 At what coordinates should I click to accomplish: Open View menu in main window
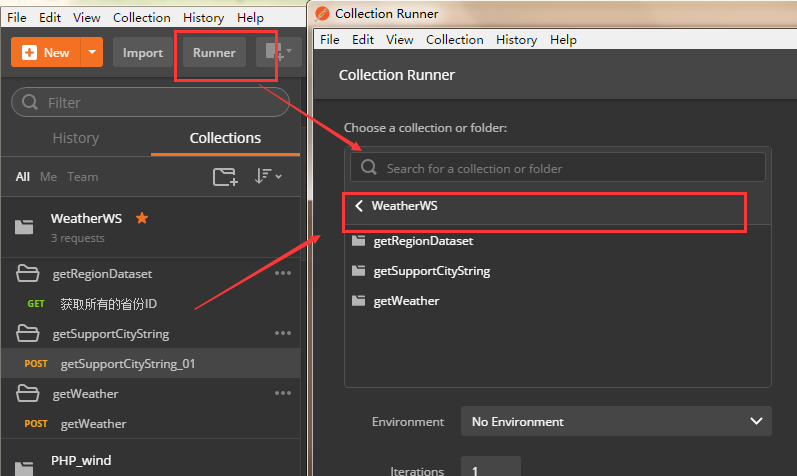point(86,17)
